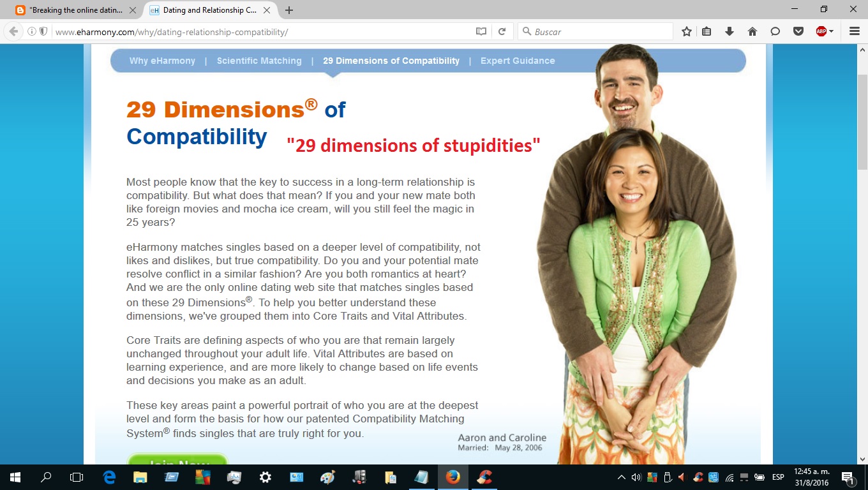Open the Action Center notifications icon
868x490 pixels.
pyautogui.click(x=848, y=477)
